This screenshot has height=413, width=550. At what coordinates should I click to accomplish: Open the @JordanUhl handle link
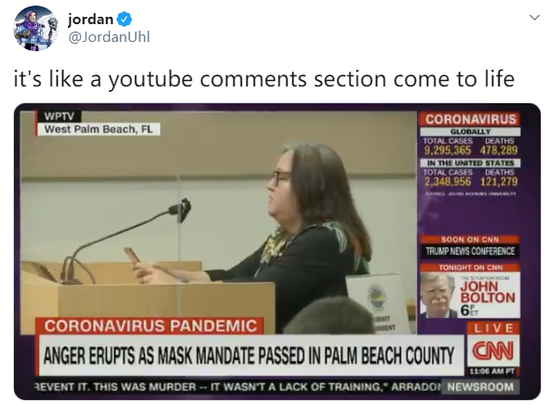point(109,36)
